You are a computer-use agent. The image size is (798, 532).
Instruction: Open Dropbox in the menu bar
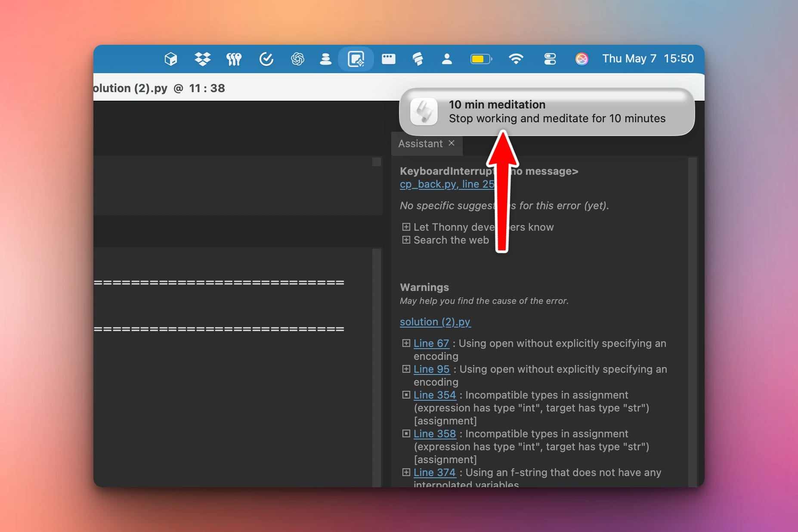click(202, 59)
